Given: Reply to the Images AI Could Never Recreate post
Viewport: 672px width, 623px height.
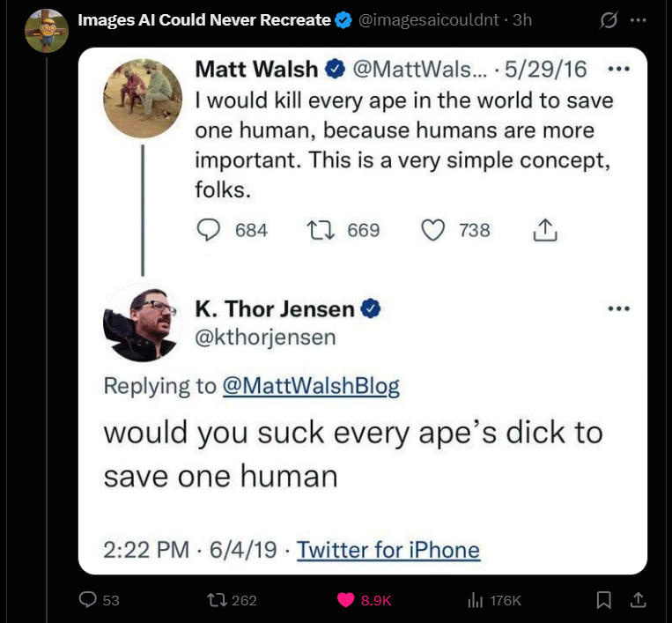Looking at the screenshot, I should click(x=88, y=600).
